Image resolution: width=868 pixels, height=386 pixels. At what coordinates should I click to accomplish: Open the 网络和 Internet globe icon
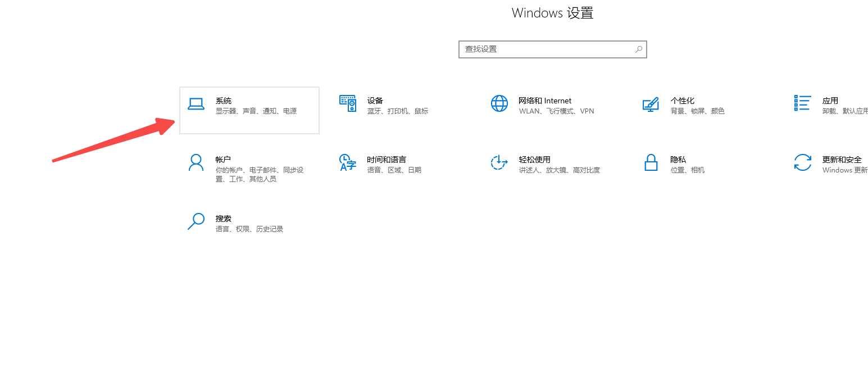[x=499, y=103]
